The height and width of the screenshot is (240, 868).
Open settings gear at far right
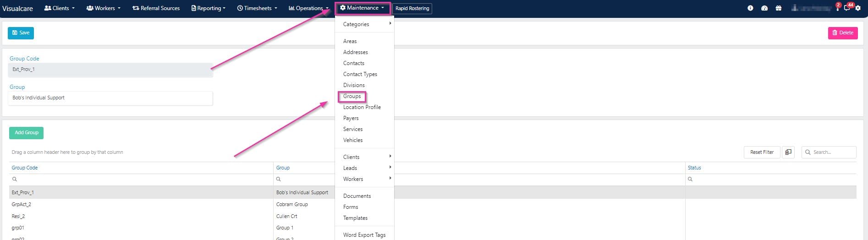tap(858, 8)
